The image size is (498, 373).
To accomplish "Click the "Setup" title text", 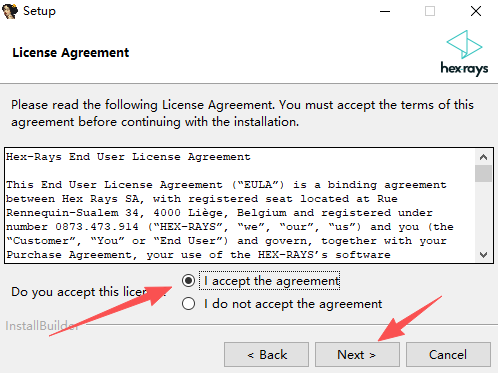I will (x=39, y=11).
